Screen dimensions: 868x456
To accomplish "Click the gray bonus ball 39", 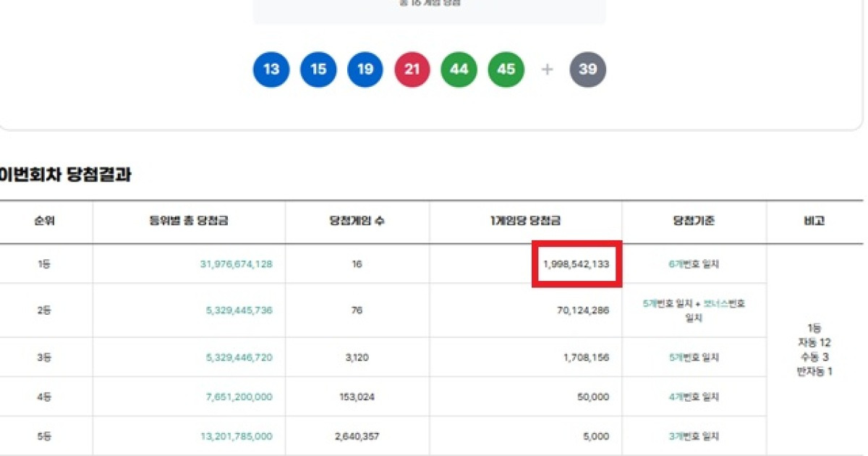I will (x=588, y=69).
